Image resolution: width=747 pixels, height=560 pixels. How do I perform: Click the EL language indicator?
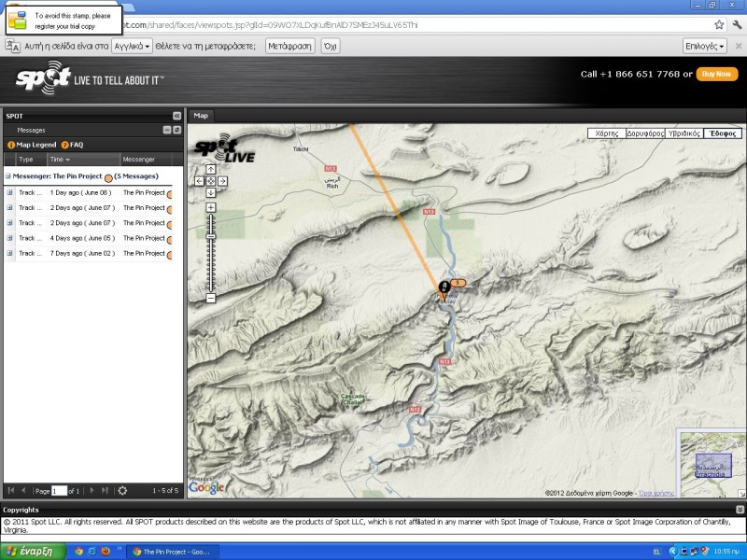[656, 552]
